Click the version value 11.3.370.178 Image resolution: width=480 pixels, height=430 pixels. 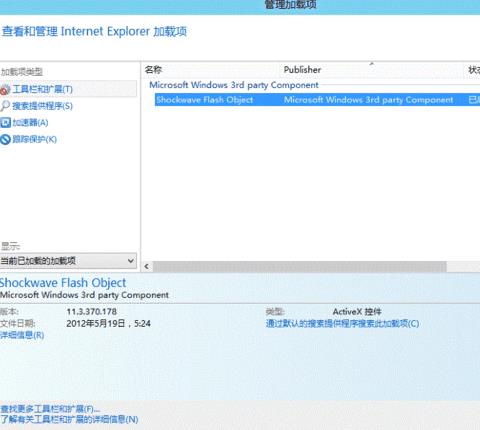92,312
